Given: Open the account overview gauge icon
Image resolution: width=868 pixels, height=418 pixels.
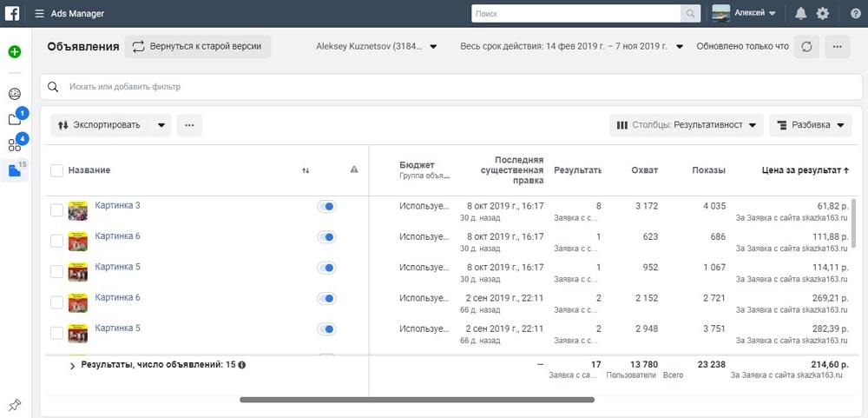Looking at the screenshot, I should click(15, 94).
